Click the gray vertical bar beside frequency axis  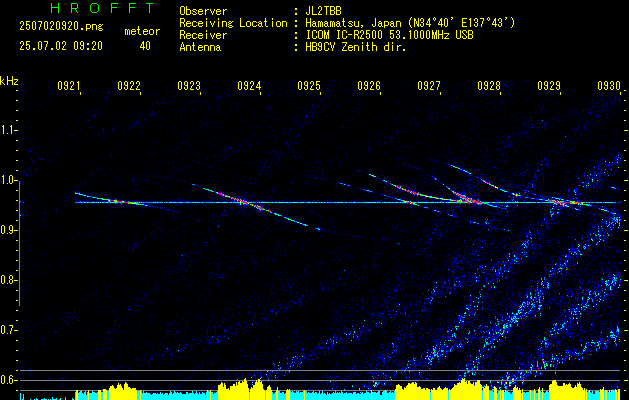(x=20, y=244)
